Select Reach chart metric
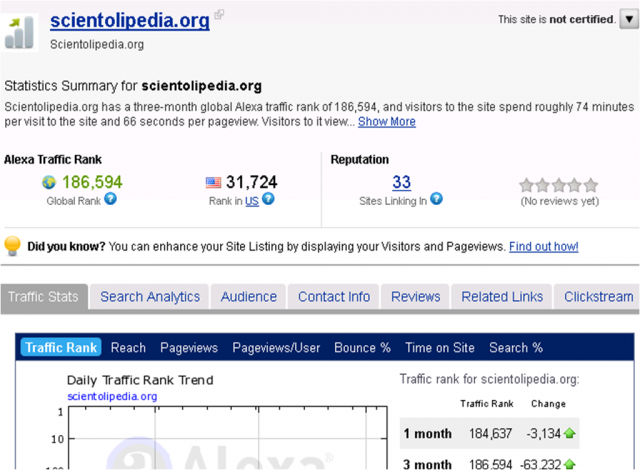This screenshot has width=640, height=470. point(128,348)
